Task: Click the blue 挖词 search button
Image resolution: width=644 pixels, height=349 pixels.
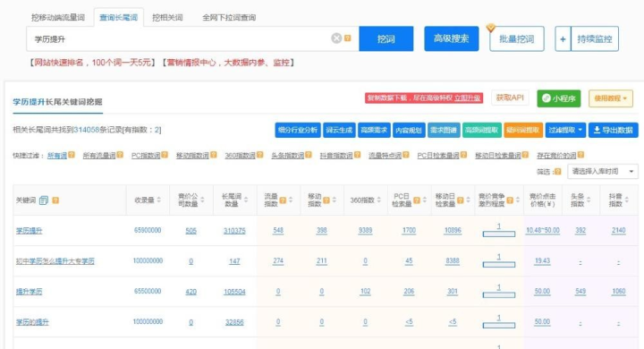Action: point(386,39)
